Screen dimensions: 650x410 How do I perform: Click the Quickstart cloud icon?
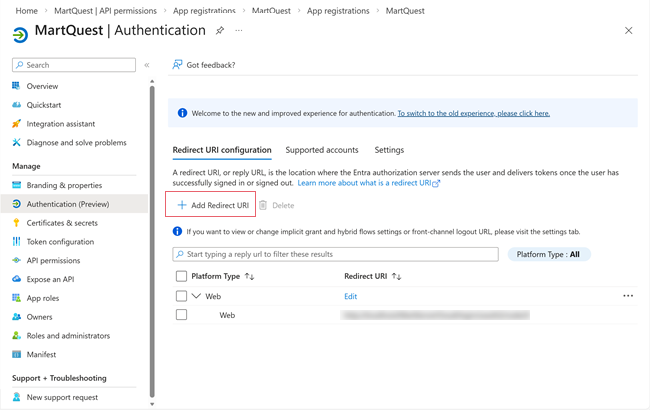click(x=16, y=105)
